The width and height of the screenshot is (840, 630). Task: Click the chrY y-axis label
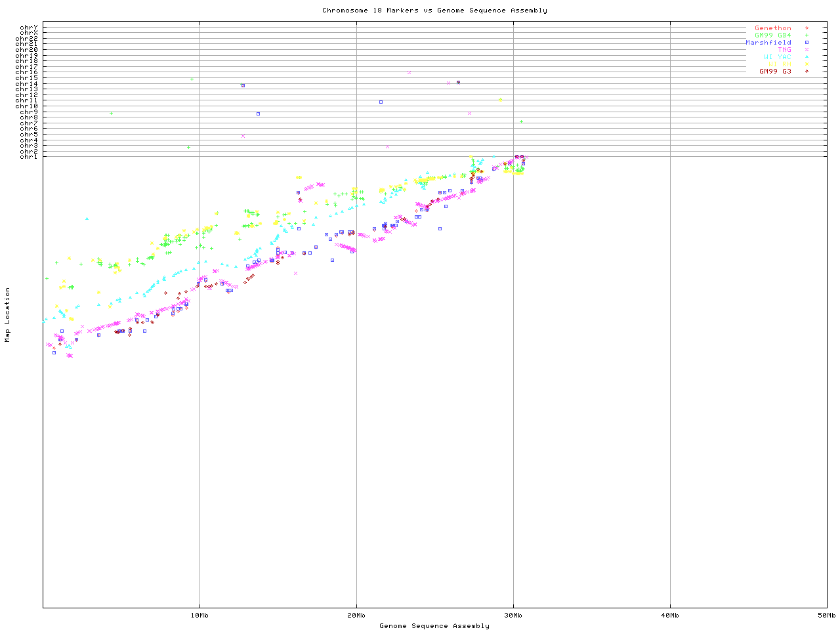29,28
